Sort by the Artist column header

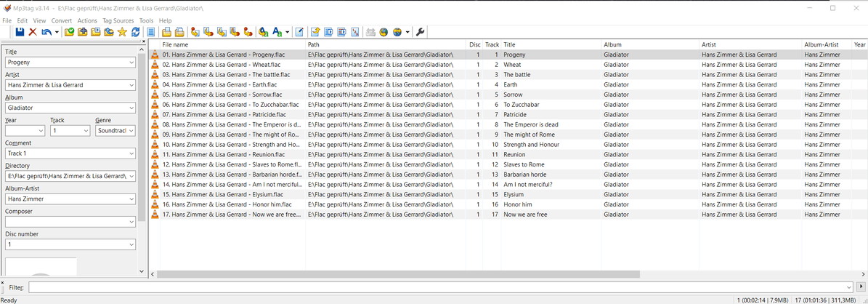(750, 44)
